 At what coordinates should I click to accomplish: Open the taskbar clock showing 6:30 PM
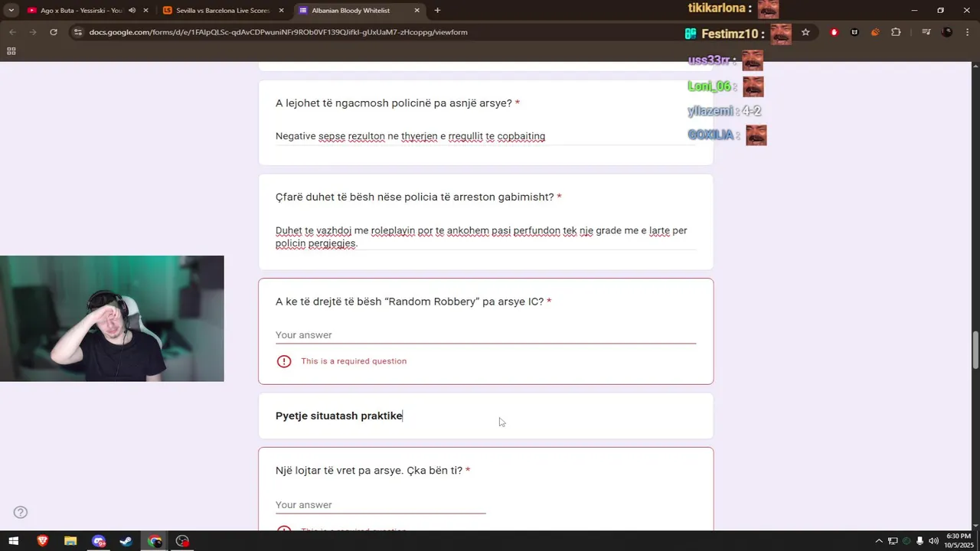[959, 541]
